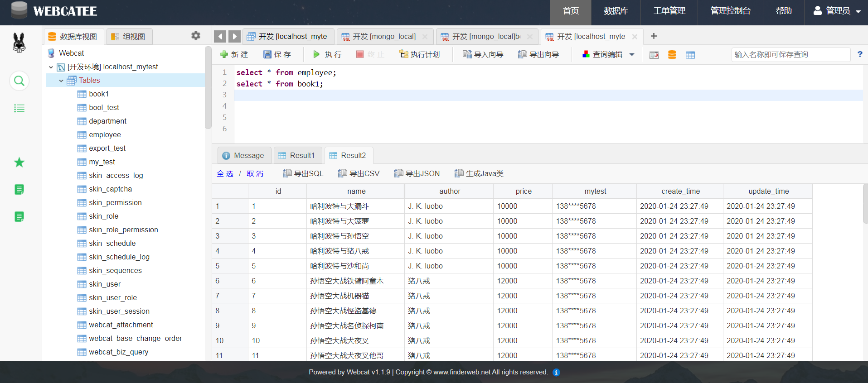Open the 导入向导 import wizard
This screenshot has width=868, height=383.
[483, 54]
